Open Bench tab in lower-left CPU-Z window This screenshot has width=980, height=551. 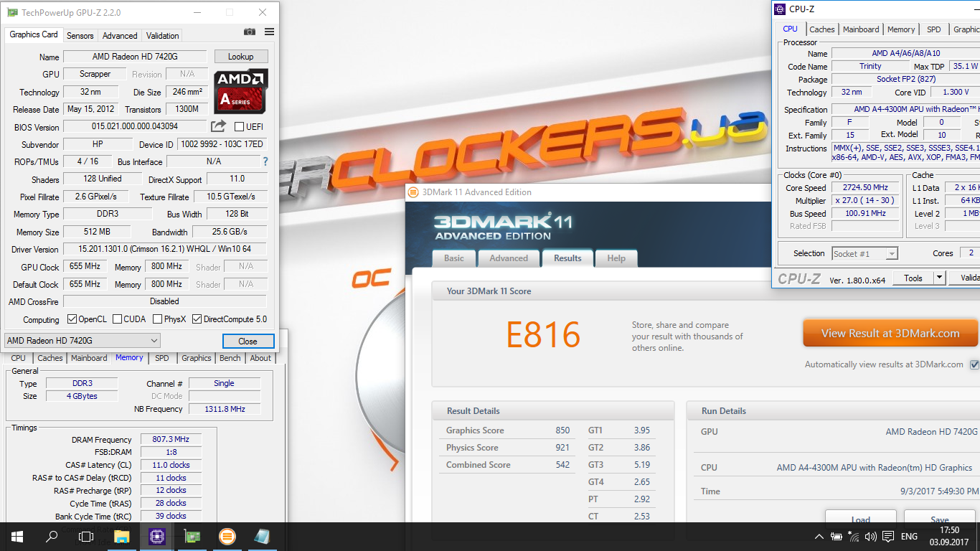pyautogui.click(x=230, y=358)
